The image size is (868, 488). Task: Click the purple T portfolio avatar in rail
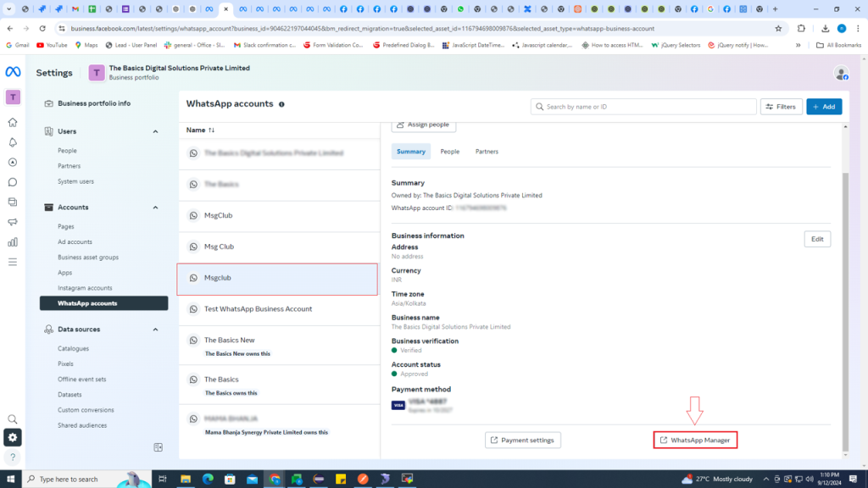point(13,97)
